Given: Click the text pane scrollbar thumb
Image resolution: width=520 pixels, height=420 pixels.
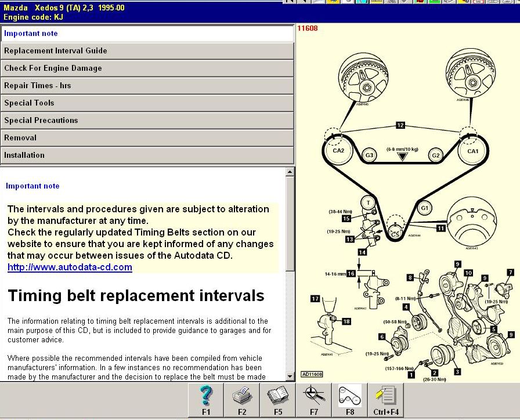Looking at the screenshot, I should click(x=290, y=224).
